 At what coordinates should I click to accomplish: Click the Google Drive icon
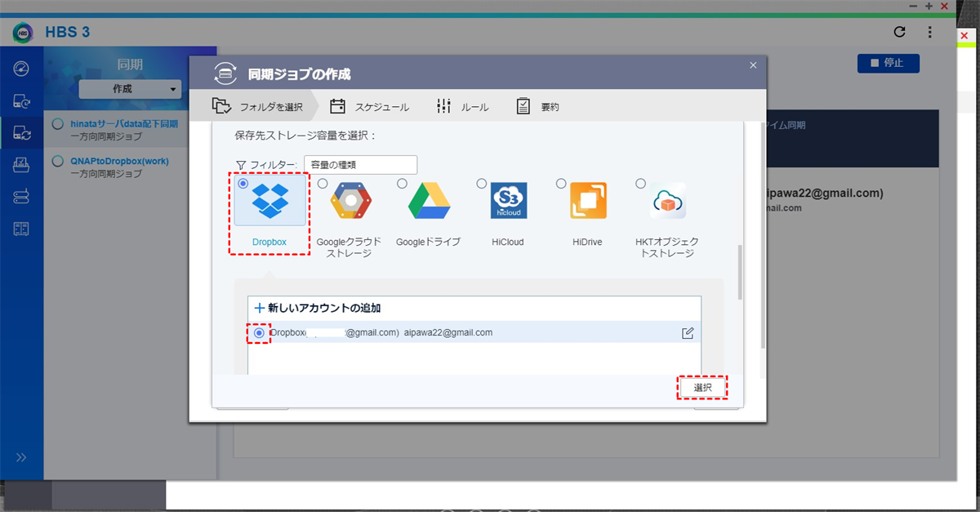point(430,201)
